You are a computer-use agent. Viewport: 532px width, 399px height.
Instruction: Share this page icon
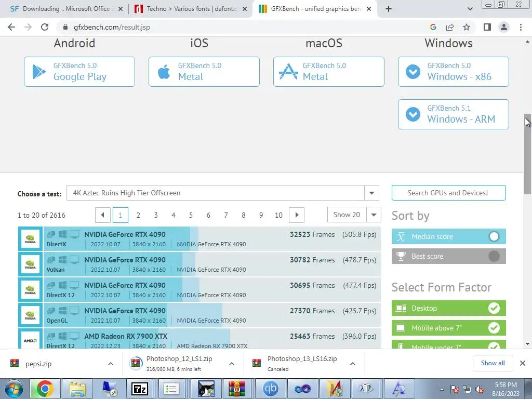(x=450, y=27)
